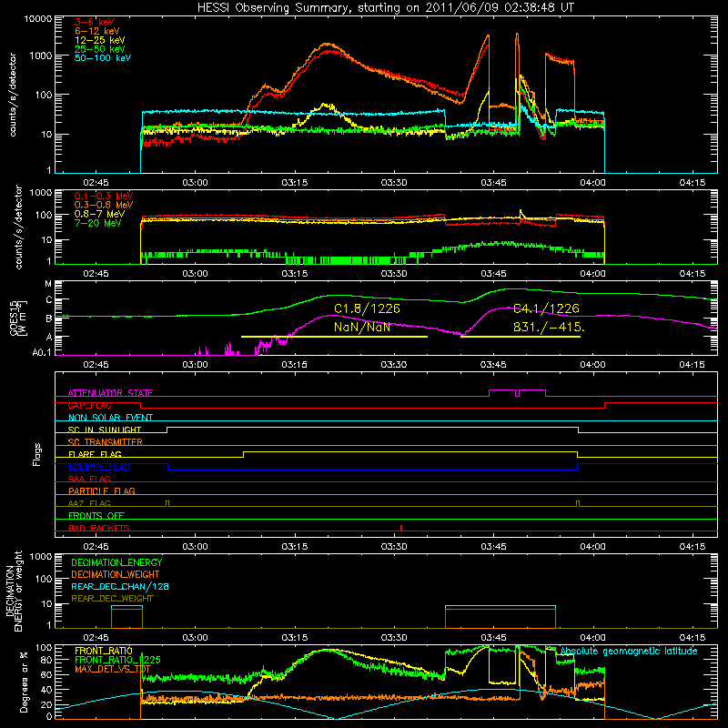Viewport: 728px width, 728px height.
Task: Click the ECLIPSE_FLAG label
Action: click(99, 467)
